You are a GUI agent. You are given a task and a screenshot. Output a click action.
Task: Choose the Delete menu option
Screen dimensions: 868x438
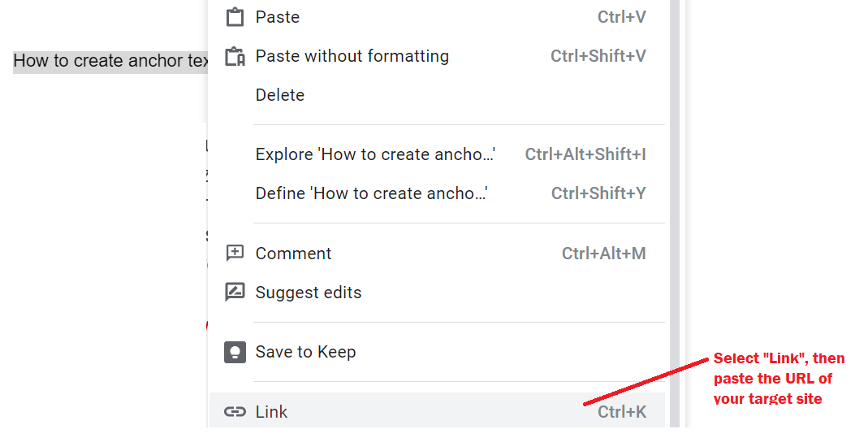coord(437,95)
